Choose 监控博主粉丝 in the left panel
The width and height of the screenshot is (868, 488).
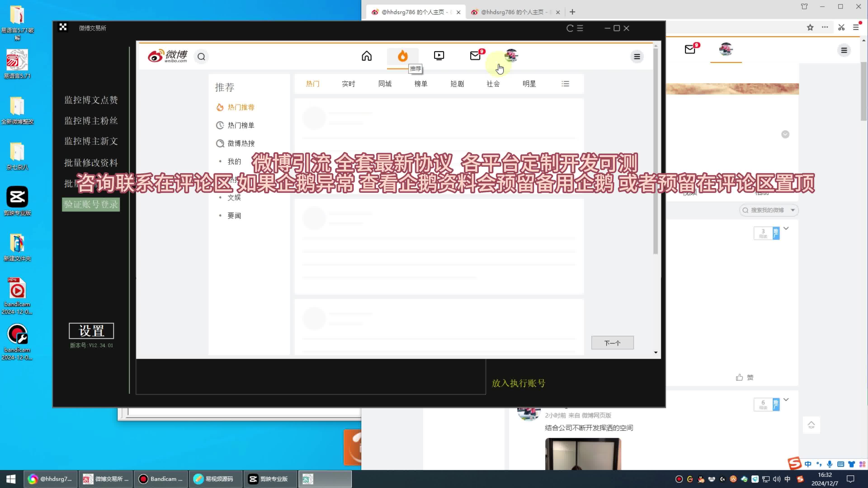tap(91, 121)
